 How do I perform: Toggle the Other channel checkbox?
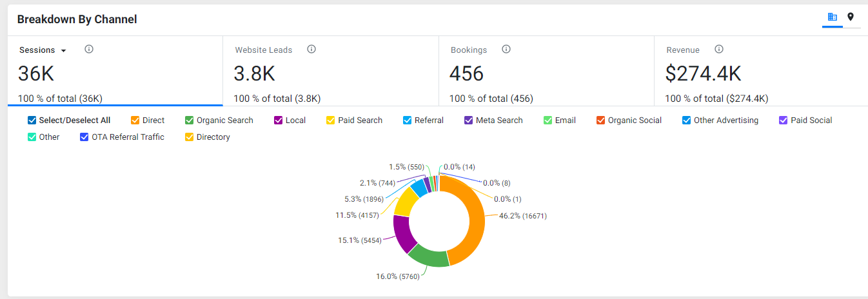[x=32, y=137]
